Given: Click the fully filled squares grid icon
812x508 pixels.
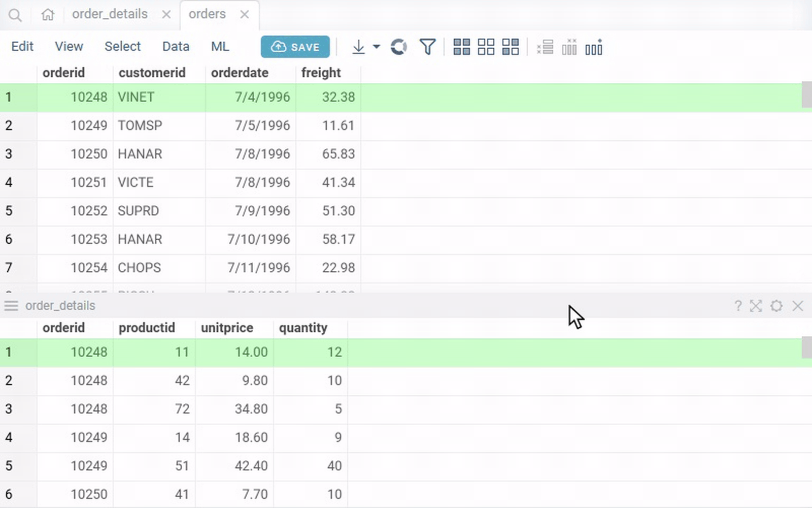Looking at the screenshot, I should click(x=461, y=47).
